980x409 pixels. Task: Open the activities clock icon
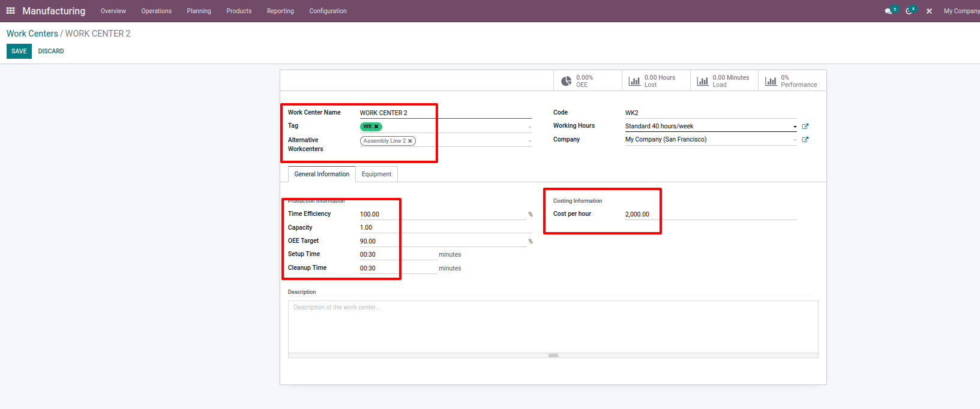point(909,11)
